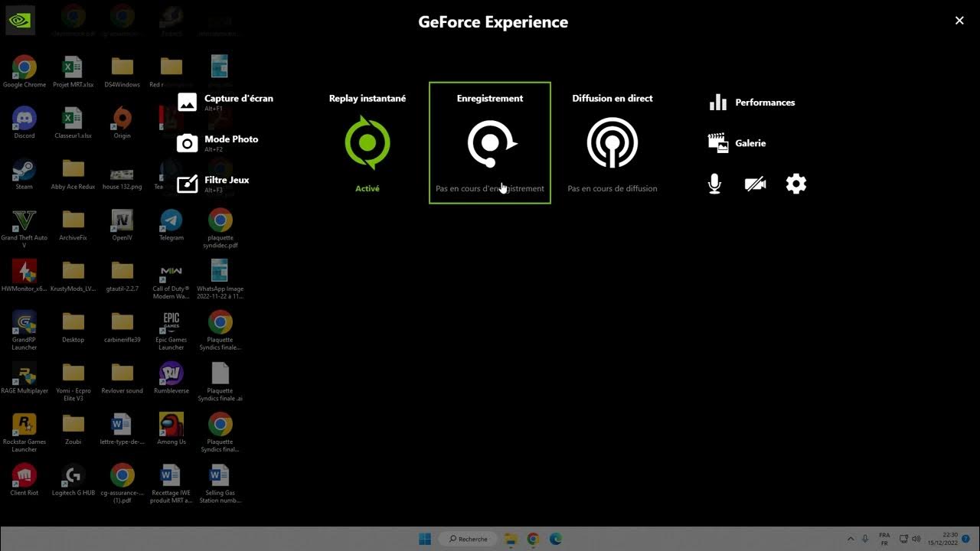Open the Windows Start menu

[425, 539]
